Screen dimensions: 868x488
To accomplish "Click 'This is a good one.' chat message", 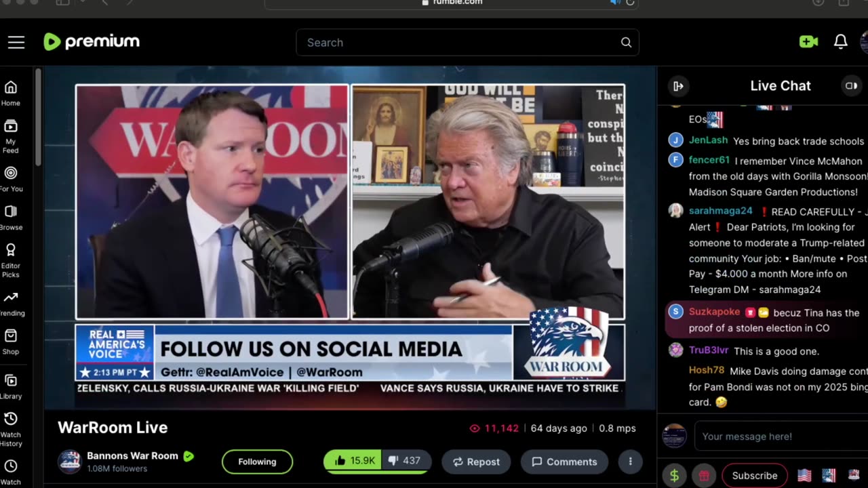I will coord(776,351).
